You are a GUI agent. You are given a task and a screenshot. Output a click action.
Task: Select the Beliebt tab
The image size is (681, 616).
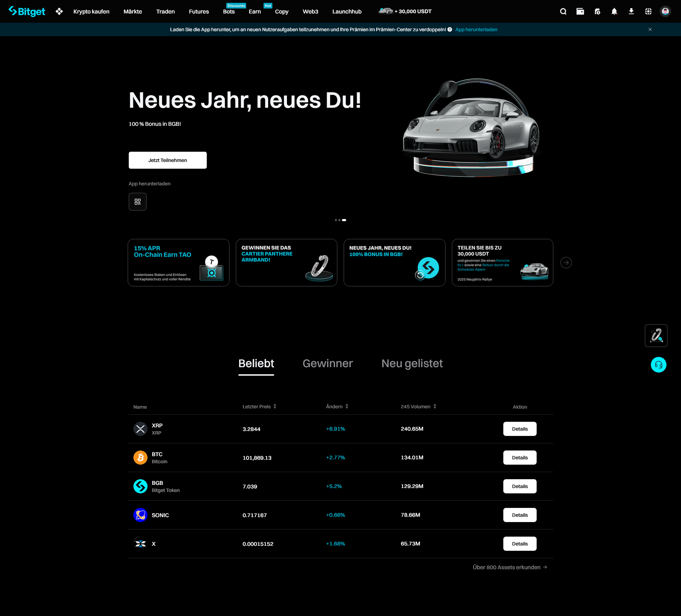pyautogui.click(x=256, y=364)
